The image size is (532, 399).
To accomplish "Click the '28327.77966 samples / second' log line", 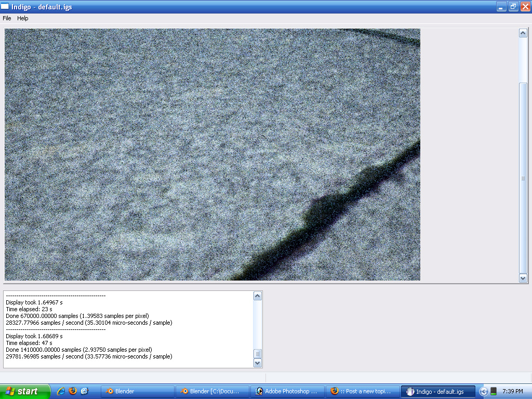I will click(x=89, y=323).
